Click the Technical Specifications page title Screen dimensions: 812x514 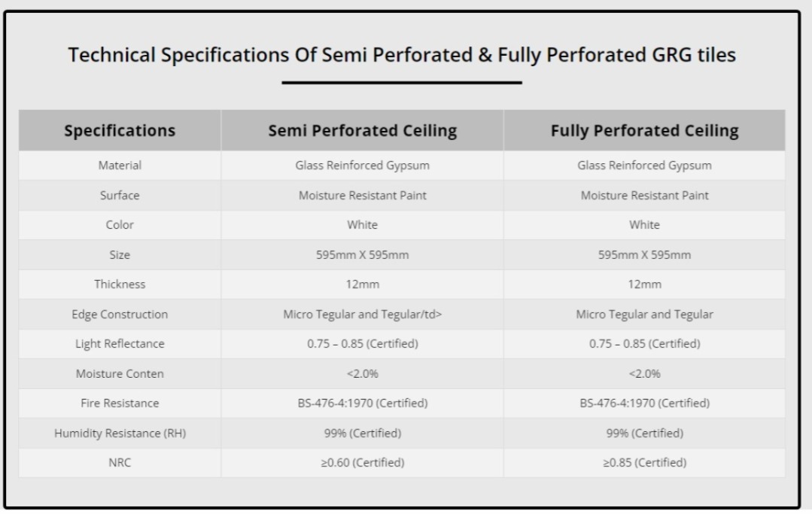pyautogui.click(x=401, y=56)
